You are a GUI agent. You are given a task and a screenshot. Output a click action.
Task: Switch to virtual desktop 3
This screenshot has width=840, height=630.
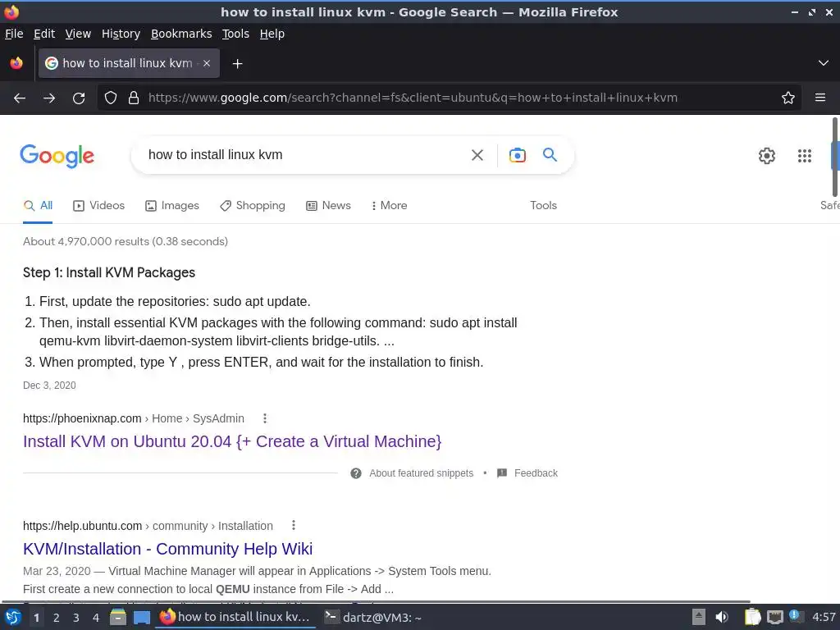[x=76, y=618]
